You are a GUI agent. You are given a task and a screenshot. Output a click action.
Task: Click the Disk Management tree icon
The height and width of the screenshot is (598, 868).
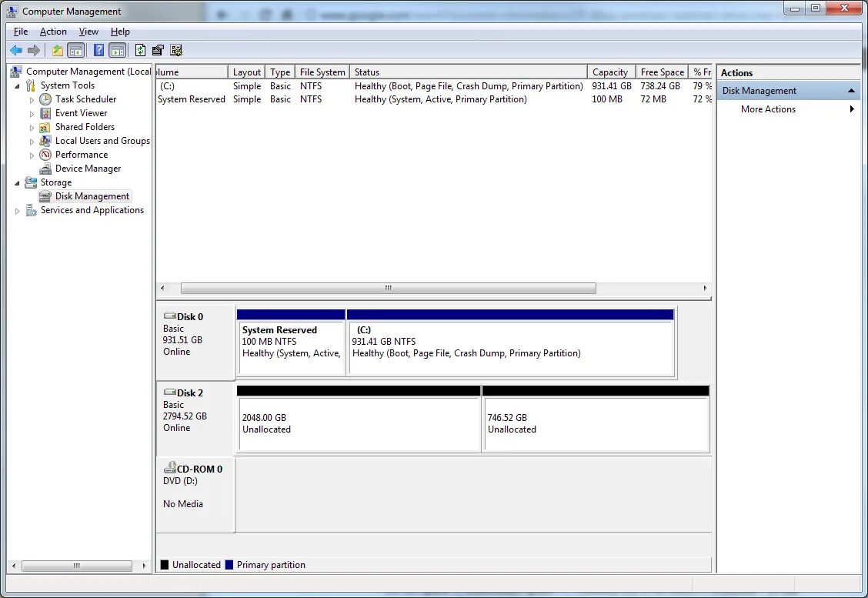click(45, 196)
